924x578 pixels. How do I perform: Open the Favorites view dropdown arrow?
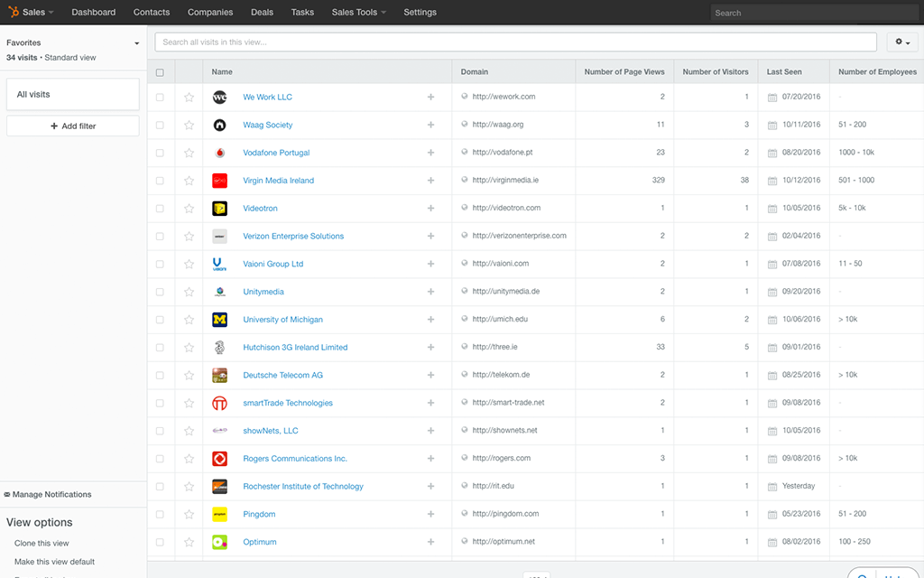click(137, 43)
